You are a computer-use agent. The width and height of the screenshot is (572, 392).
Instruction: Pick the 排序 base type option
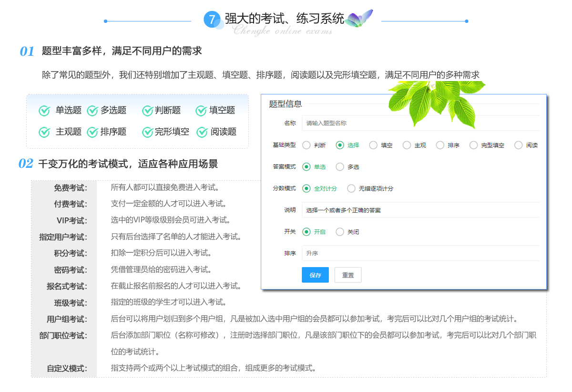click(x=440, y=145)
